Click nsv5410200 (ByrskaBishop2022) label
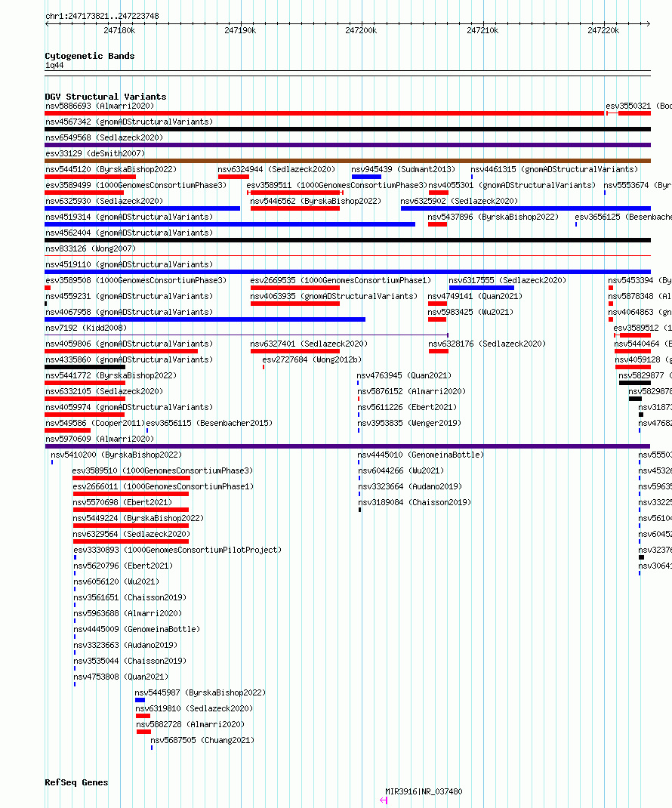The image size is (672, 808). (116, 455)
